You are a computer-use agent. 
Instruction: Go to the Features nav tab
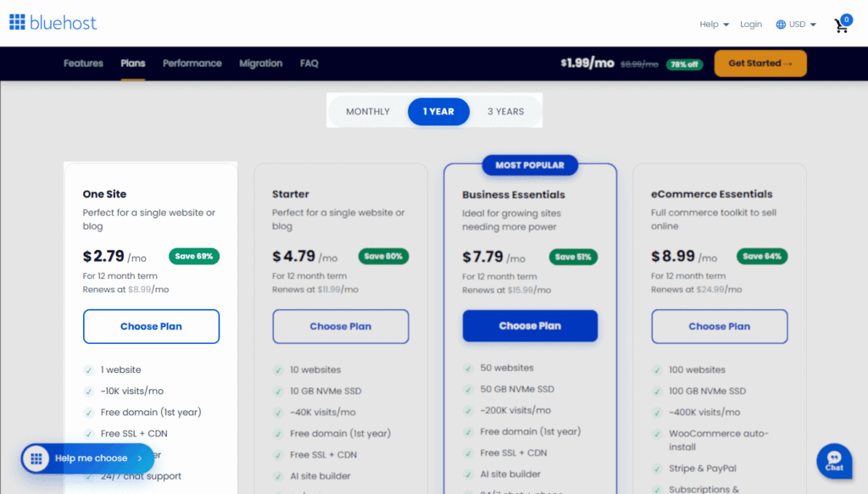point(83,63)
